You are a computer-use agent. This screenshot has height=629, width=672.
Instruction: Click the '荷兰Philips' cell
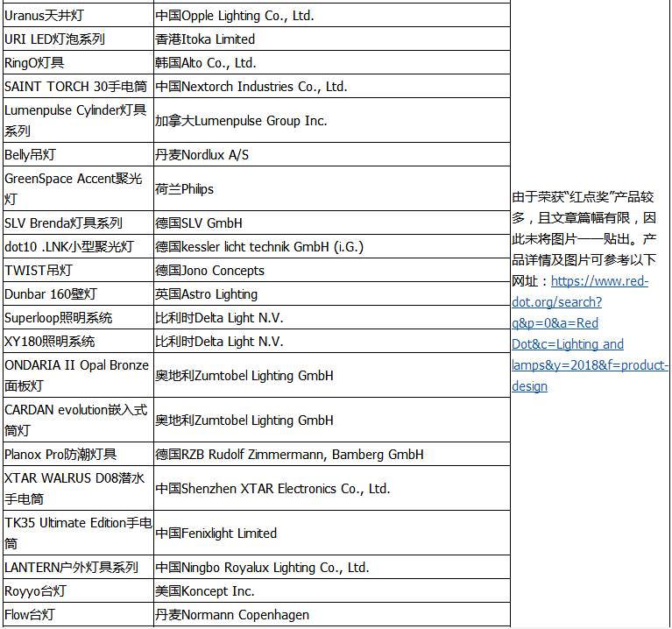pyautogui.click(x=332, y=188)
